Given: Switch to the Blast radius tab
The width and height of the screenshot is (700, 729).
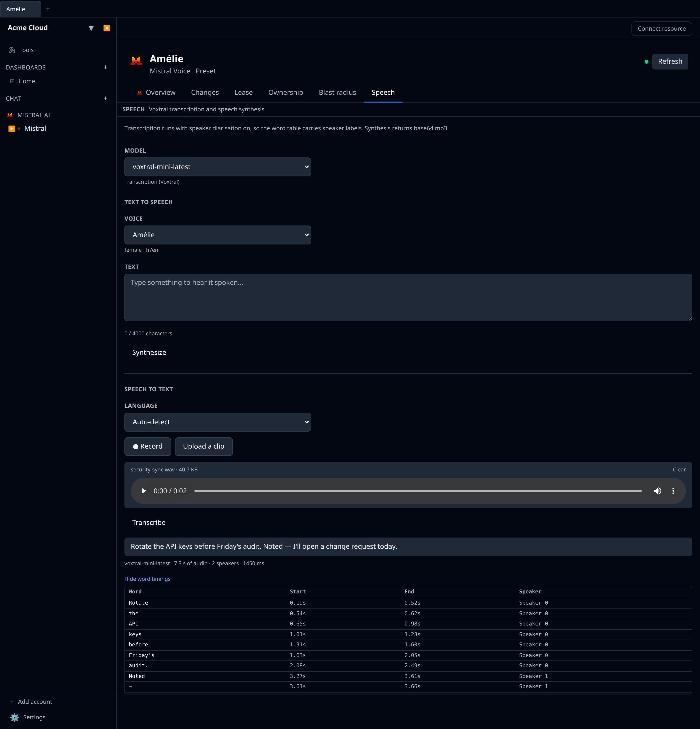Looking at the screenshot, I should [x=337, y=92].
